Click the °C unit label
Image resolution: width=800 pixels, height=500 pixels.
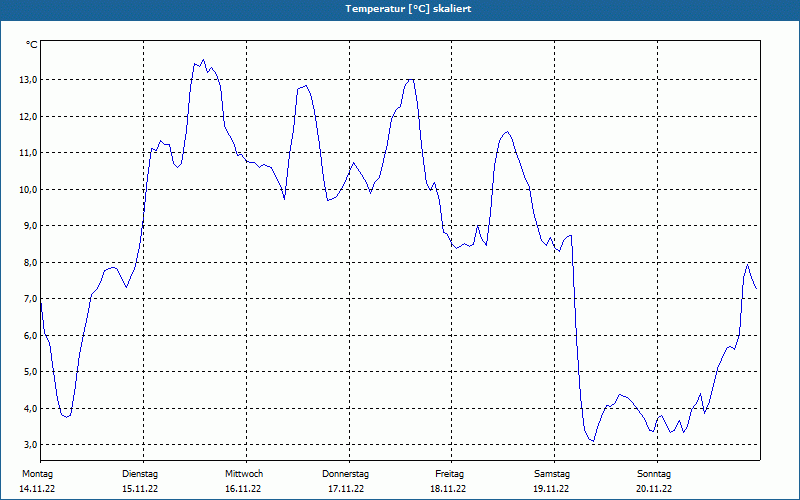click(32, 45)
